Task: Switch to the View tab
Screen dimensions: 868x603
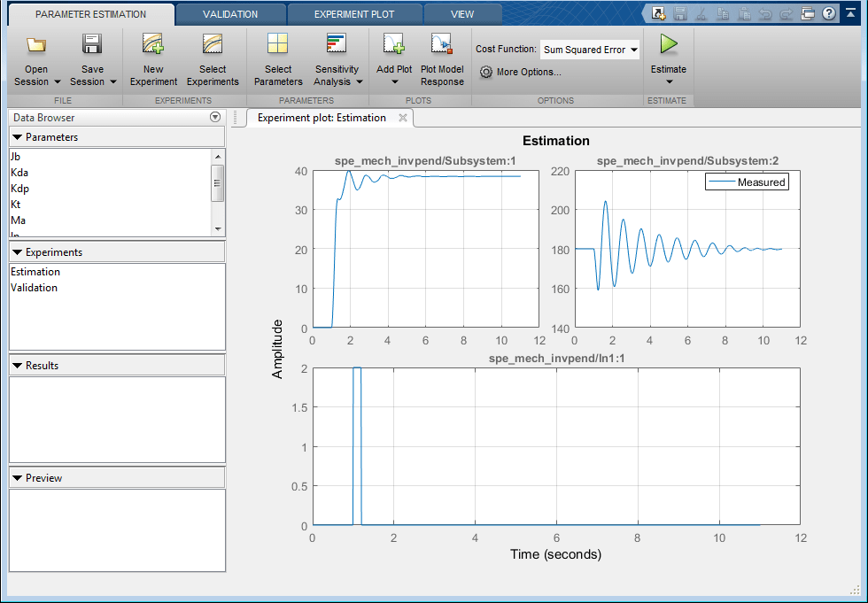Action: (x=462, y=14)
